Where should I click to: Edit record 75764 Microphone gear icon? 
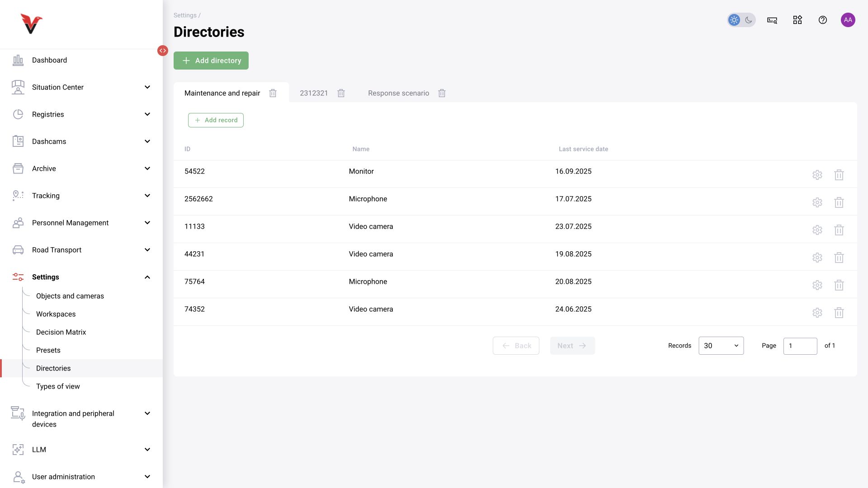coord(817,285)
